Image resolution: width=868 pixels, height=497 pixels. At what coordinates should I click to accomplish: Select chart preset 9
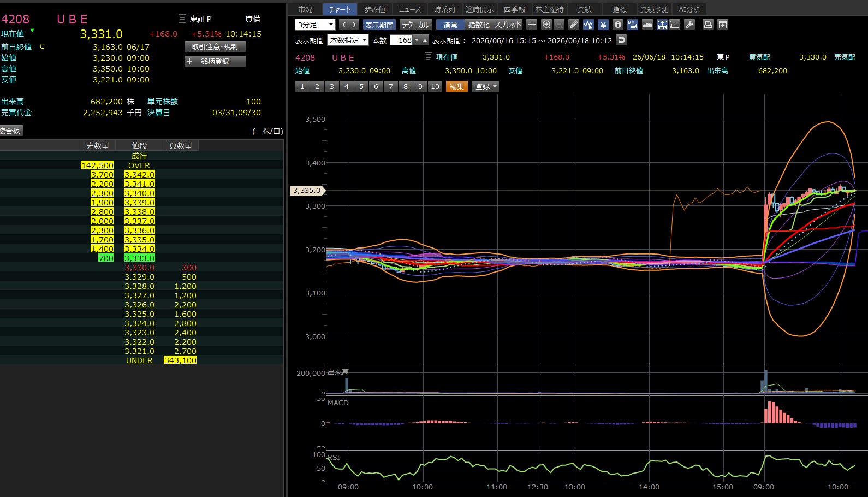click(420, 86)
